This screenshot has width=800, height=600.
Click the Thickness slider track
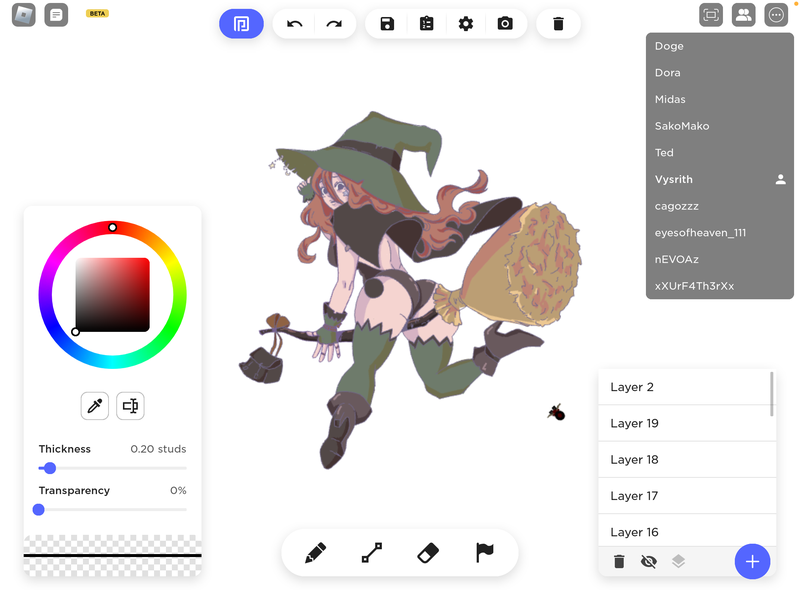click(x=112, y=468)
